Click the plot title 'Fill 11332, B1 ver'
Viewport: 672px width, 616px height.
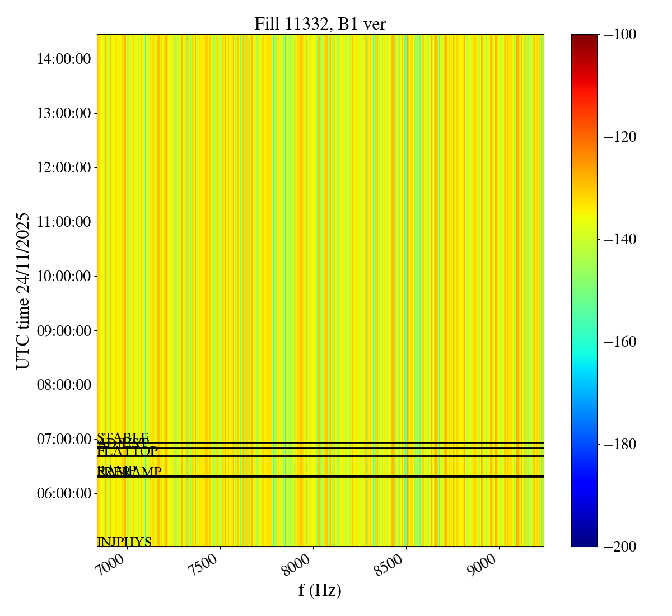[x=320, y=24]
